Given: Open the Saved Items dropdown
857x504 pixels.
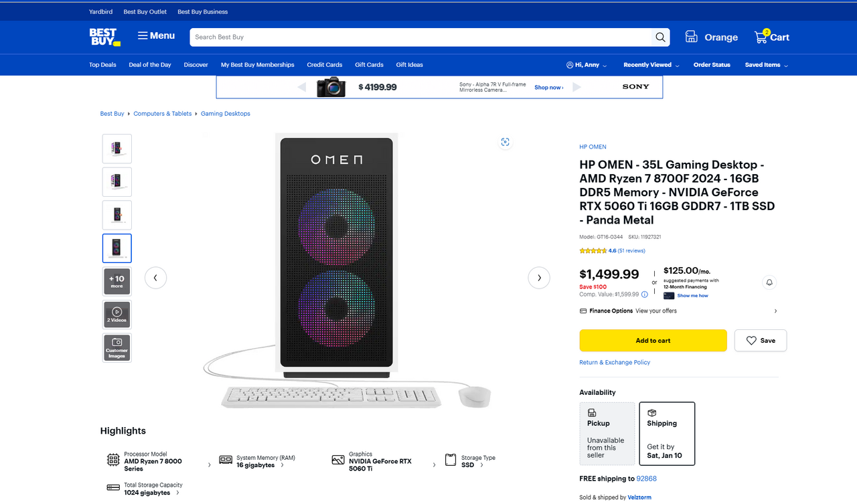Looking at the screenshot, I should pyautogui.click(x=766, y=65).
